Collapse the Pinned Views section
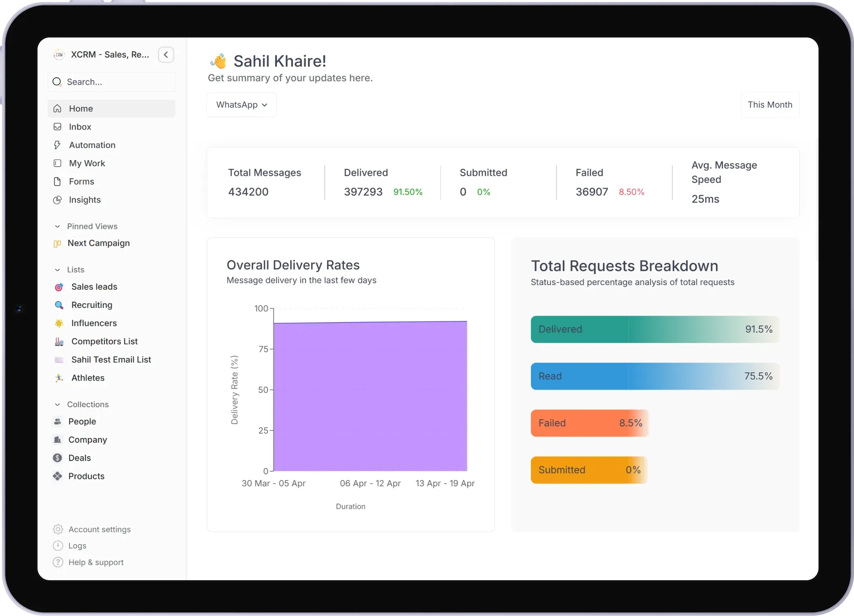 pos(57,226)
